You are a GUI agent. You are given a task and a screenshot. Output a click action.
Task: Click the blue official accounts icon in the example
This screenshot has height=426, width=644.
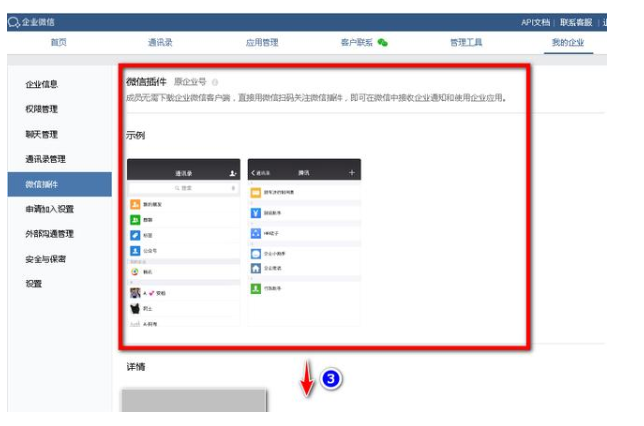[x=135, y=251]
